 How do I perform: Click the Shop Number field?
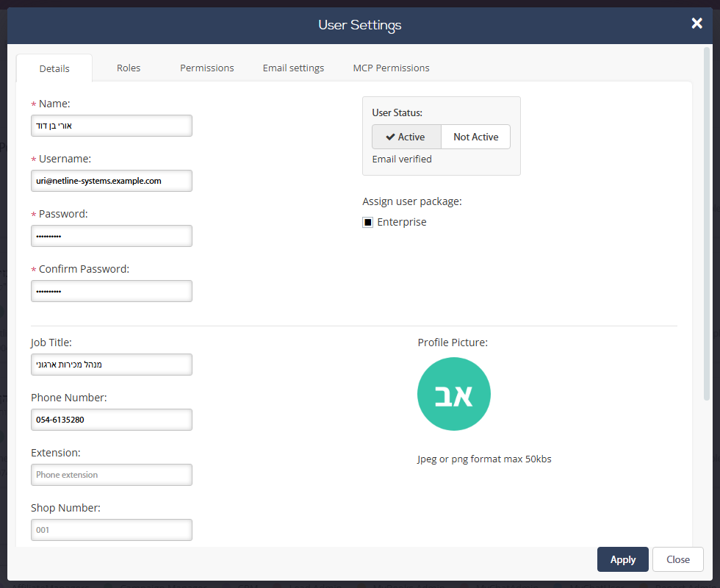(112, 530)
